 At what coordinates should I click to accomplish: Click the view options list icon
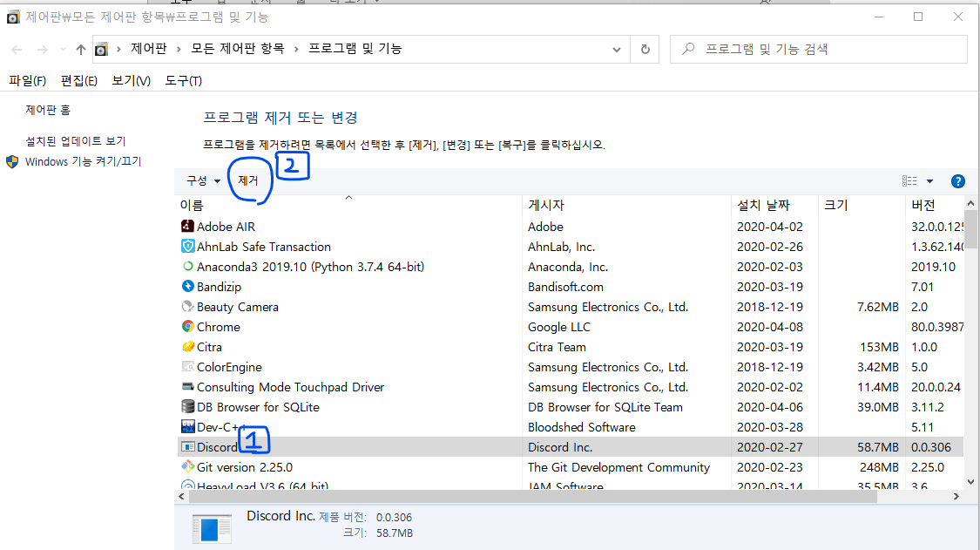pyautogui.click(x=909, y=180)
